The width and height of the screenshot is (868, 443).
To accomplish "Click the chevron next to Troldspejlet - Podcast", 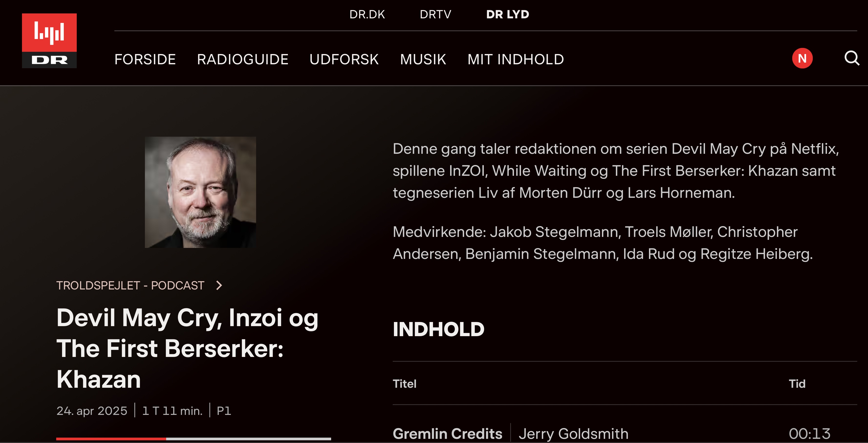I will pos(219,285).
